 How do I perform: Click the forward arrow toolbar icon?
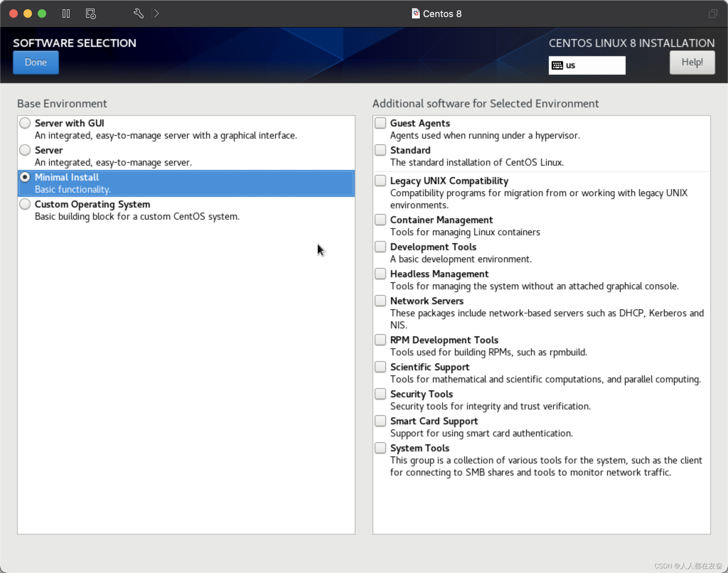(x=156, y=14)
